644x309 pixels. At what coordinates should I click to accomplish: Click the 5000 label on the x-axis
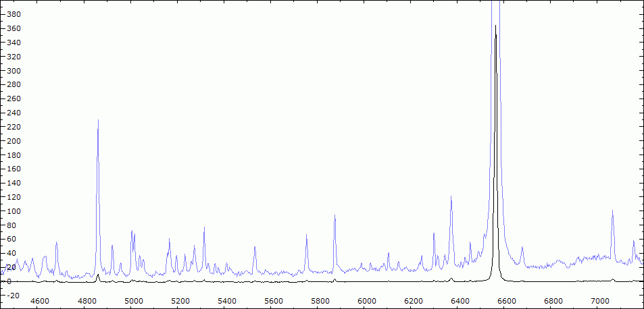(133, 300)
